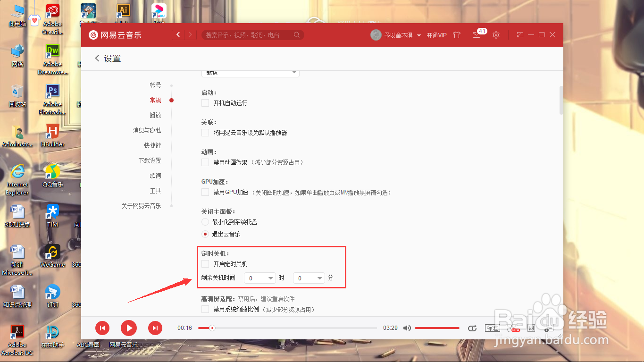The width and height of the screenshot is (644, 362).
Task: Open the skin (T-shirt) icon in title bar
Action: coord(457,35)
